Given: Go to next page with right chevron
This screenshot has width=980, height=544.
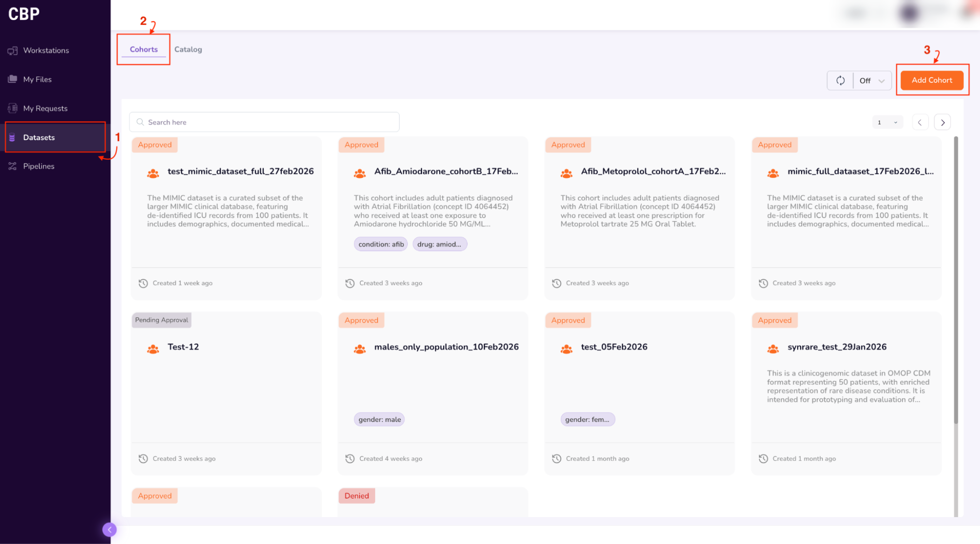Looking at the screenshot, I should pyautogui.click(x=942, y=123).
